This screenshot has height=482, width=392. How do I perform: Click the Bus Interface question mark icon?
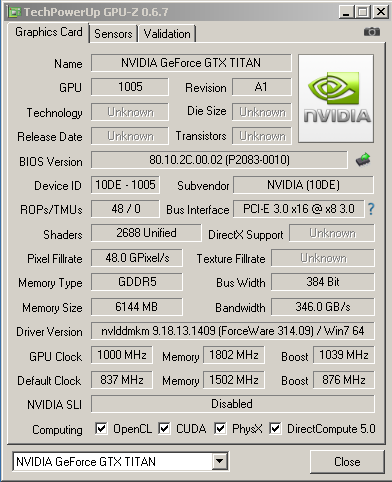coord(371,209)
